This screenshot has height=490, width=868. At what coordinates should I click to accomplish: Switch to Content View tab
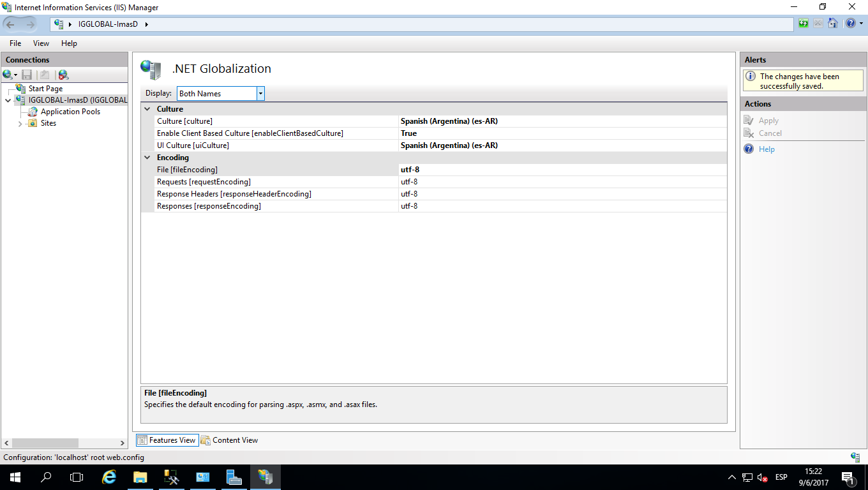[229, 440]
